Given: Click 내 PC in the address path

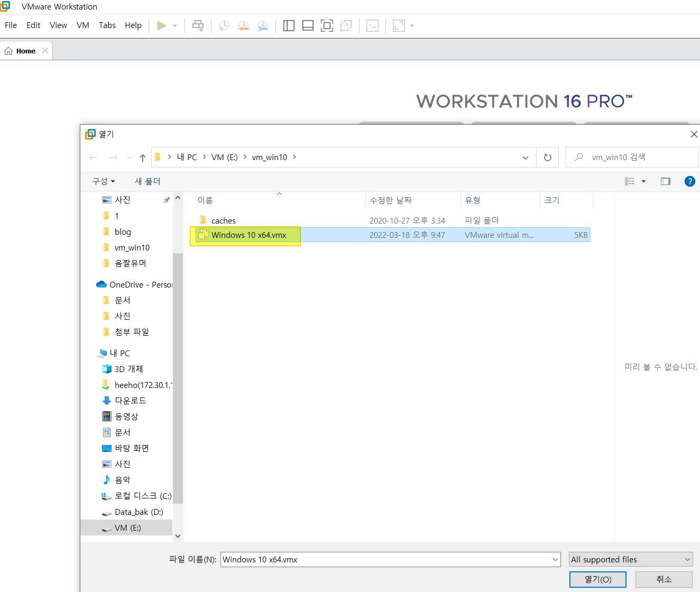Looking at the screenshot, I should (187, 158).
